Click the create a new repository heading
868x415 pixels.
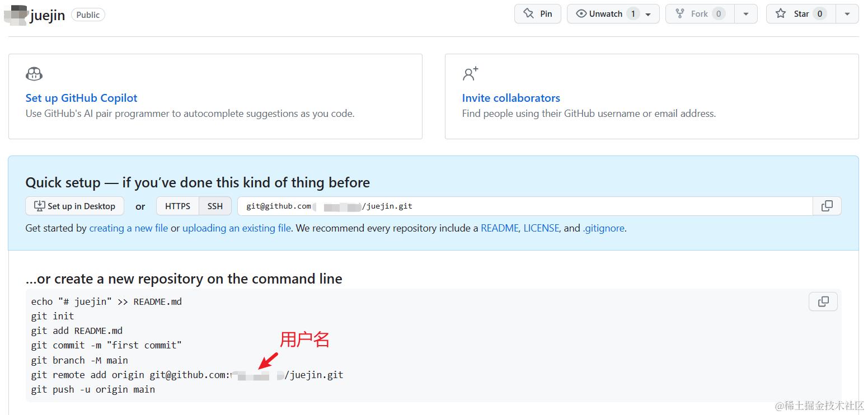point(184,279)
